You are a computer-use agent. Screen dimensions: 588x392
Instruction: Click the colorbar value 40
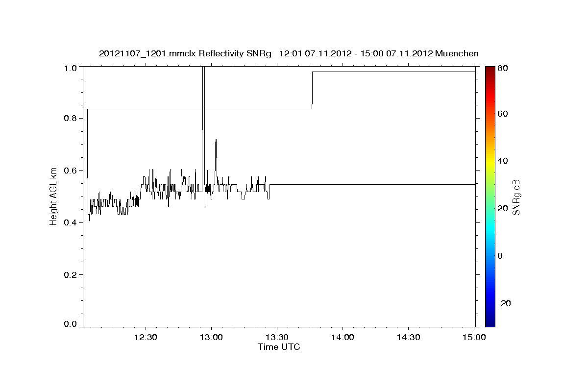pos(503,161)
